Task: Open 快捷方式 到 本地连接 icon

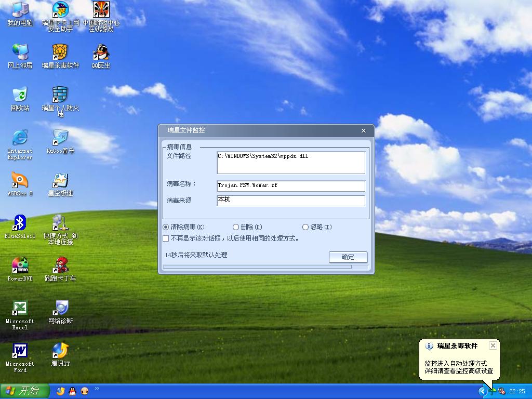Action: [60, 229]
